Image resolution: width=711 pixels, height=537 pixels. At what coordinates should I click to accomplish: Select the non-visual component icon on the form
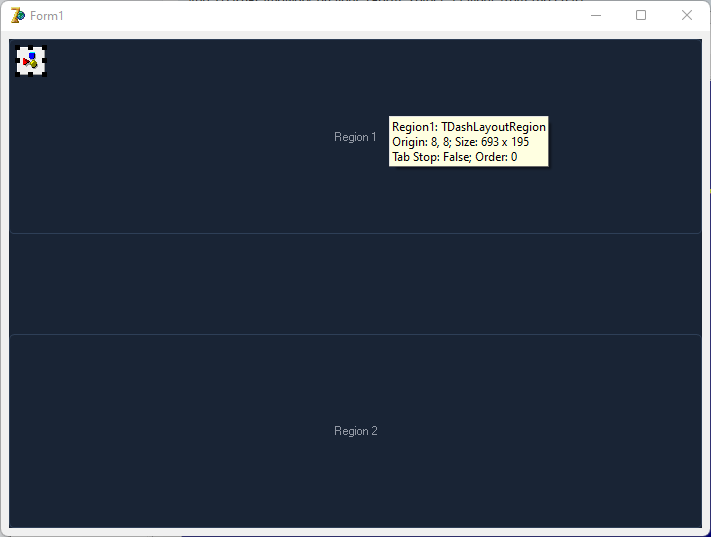pyautogui.click(x=31, y=61)
